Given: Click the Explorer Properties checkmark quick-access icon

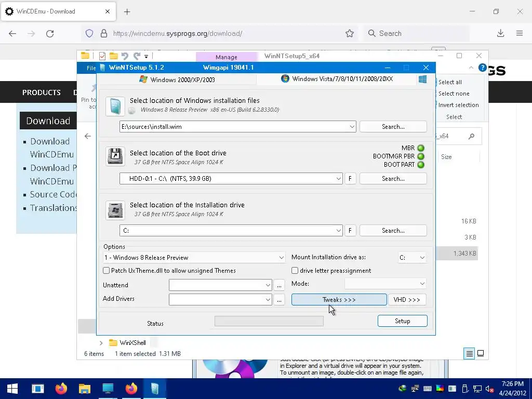Looking at the screenshot, I should pyautogui.click(x=102, y=56).
